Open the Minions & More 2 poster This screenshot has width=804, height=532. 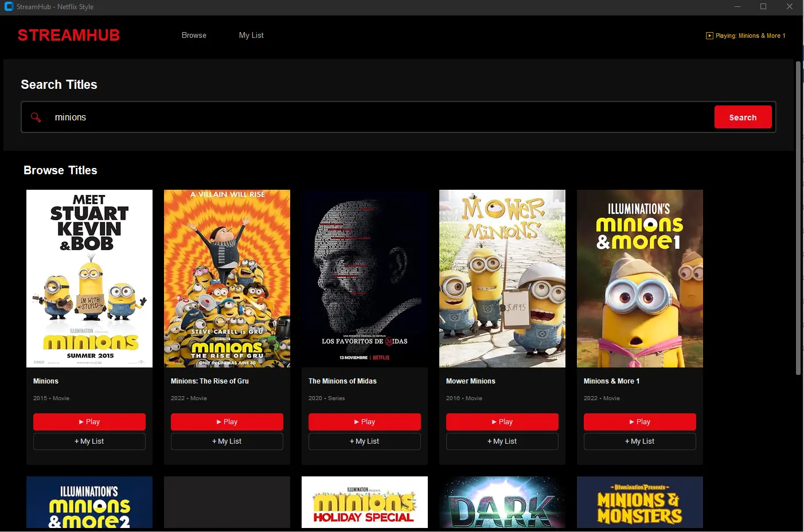click(89, 502)
